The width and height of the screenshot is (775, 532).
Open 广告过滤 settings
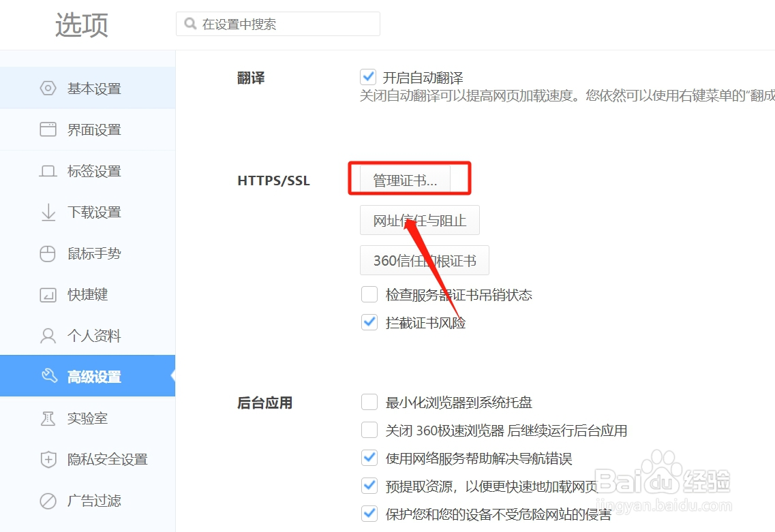(87, 501)
